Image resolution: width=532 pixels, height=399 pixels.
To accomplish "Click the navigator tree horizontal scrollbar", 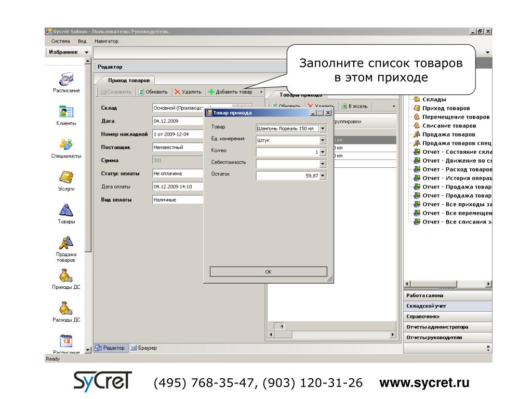I will (x=448, y=284).
